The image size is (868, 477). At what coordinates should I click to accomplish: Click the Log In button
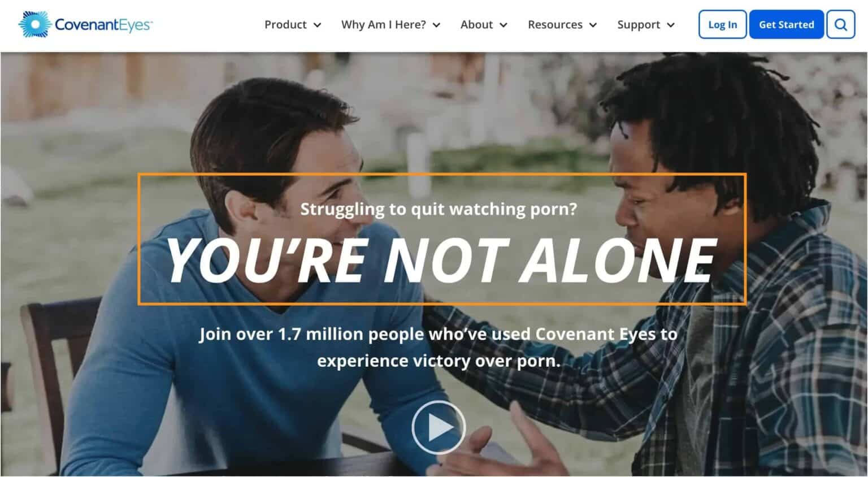coord(723,24)
